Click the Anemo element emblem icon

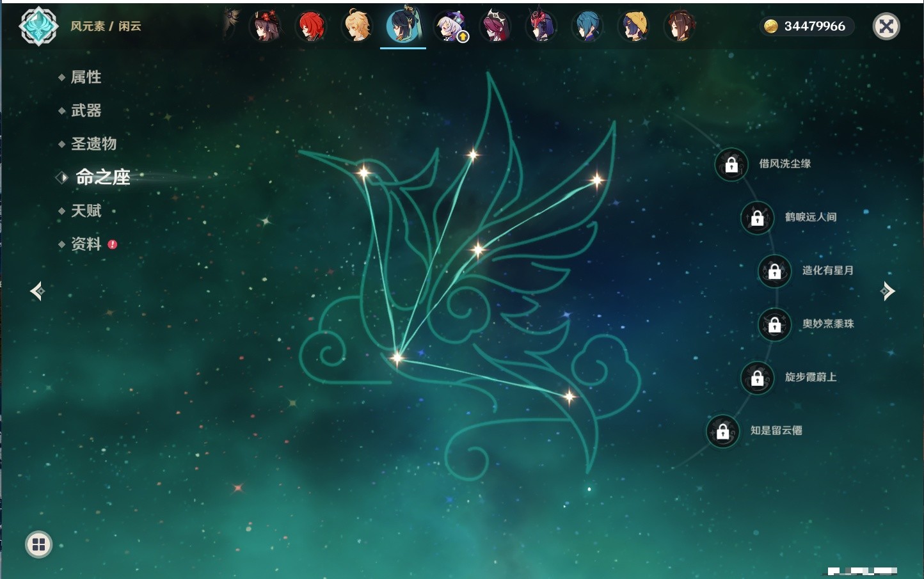pos(38,26)
